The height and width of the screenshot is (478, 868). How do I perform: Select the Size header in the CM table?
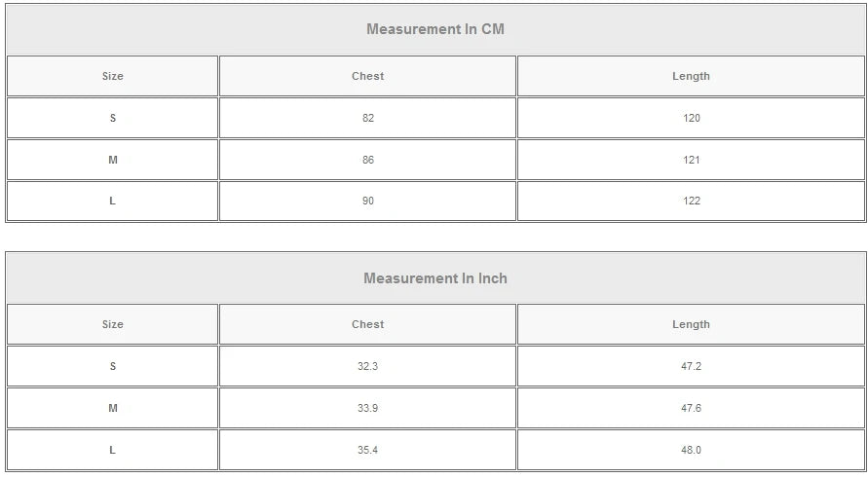[x=113, y=76]
